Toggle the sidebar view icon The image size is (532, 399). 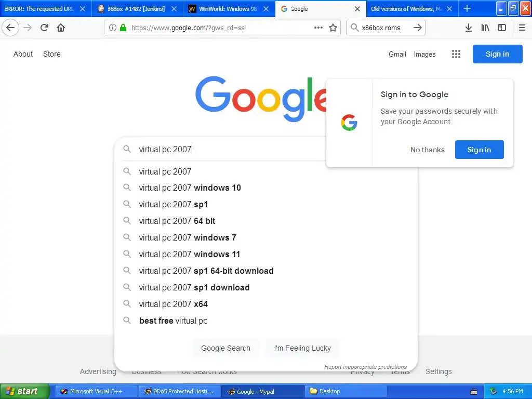pyautogui.click(x=502, y=28)
